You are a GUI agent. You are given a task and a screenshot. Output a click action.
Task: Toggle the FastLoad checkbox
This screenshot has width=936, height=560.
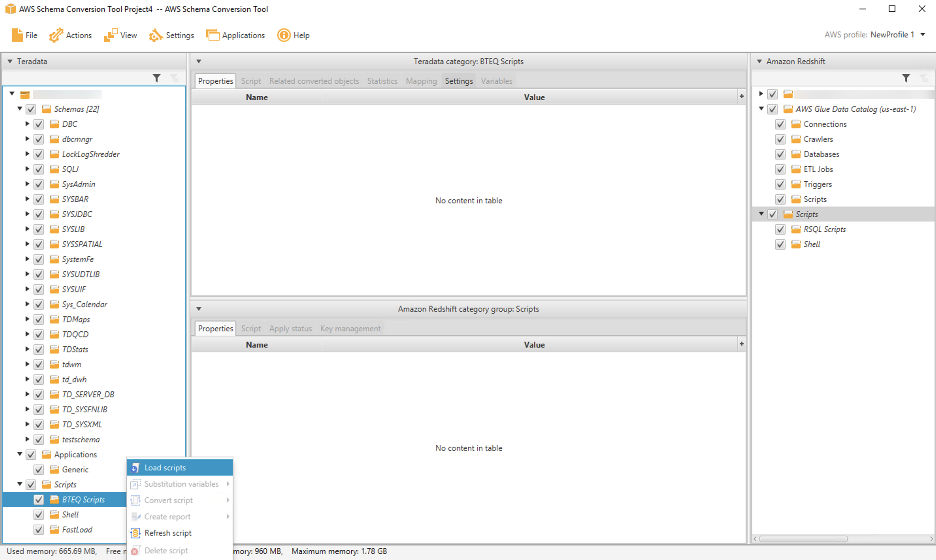pos(39,530)
